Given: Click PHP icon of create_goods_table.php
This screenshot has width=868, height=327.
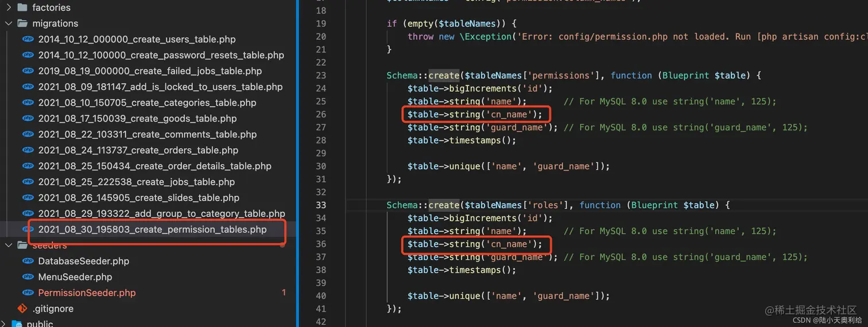Looking at the screenshot, I should click(28, 119).
